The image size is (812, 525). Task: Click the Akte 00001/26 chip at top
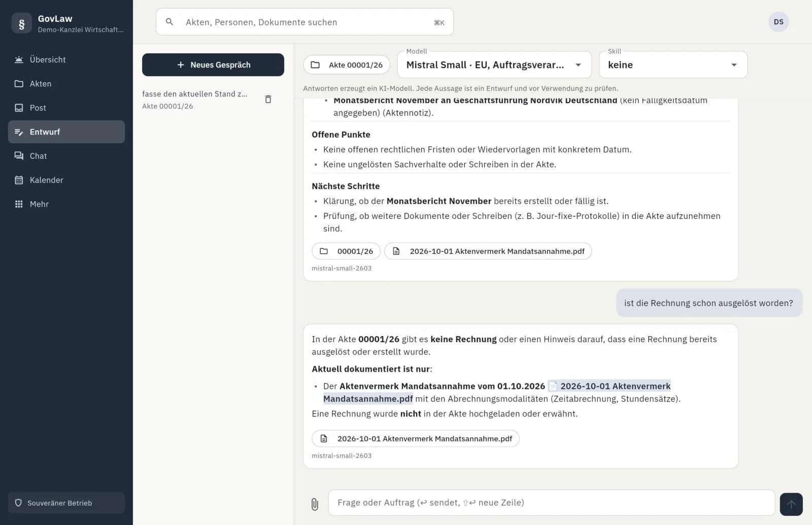point(347,65)
